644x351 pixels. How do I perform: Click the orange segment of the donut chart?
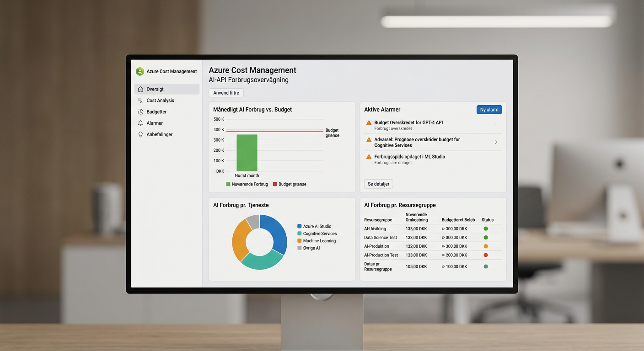239,240
